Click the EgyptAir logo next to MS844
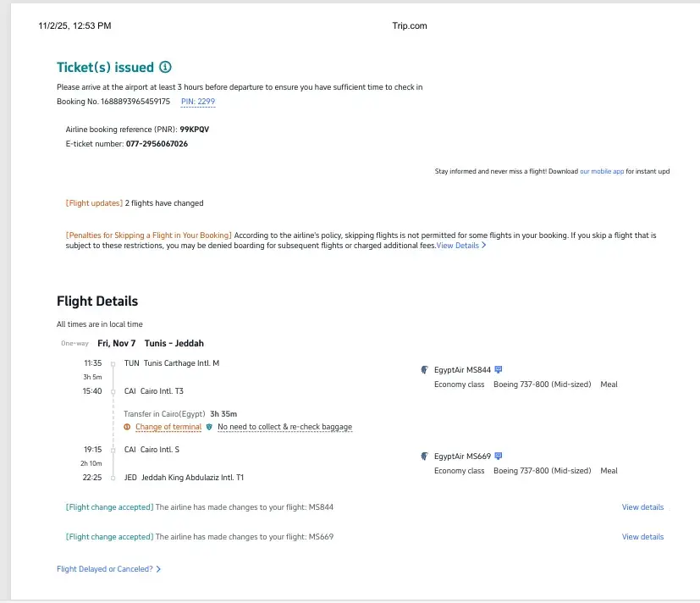 pos(425,369)
